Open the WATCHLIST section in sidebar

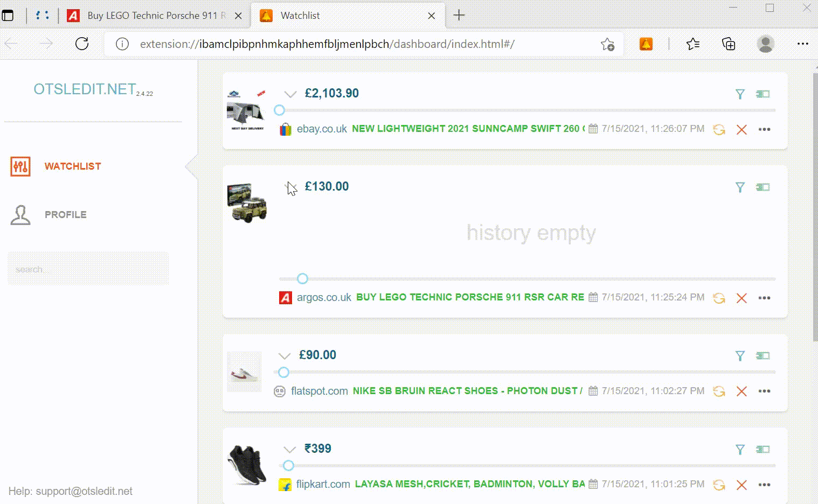(x=73, y=166)
